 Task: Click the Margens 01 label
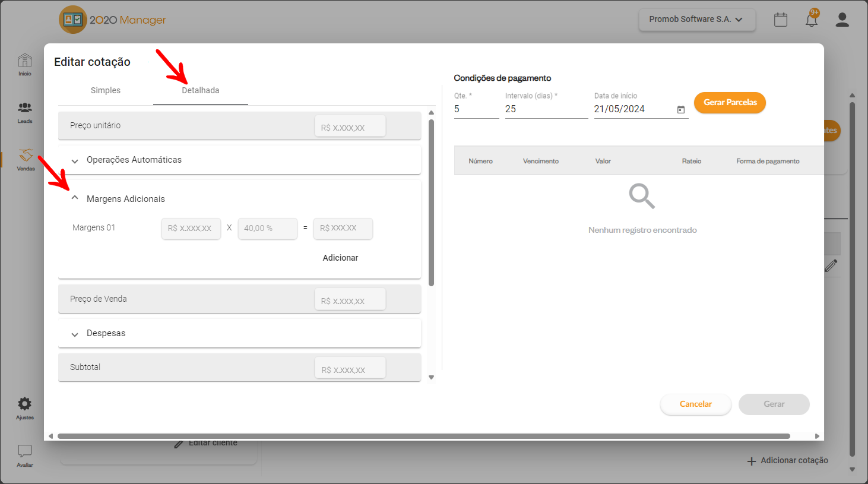tap(94, 228)
